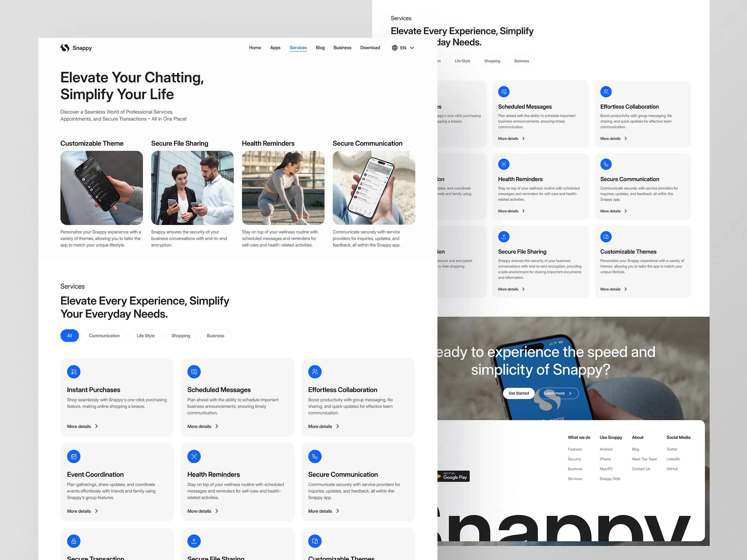Open the Health Reminders workout photo
This screenshot has height=560, width=747.
pyautogui.click(x=283, y=188)
